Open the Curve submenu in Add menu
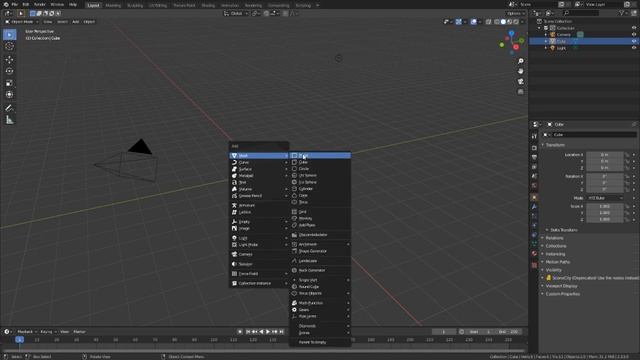The height and width of the screenshot is (360, 640). point(259,162)
